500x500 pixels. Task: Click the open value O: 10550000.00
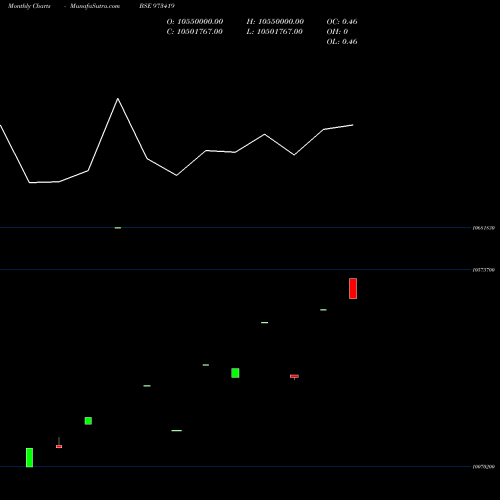[x=195, y=22]
